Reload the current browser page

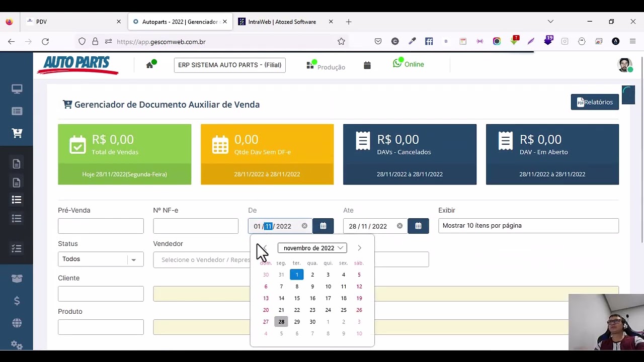(x=45, y=42)
